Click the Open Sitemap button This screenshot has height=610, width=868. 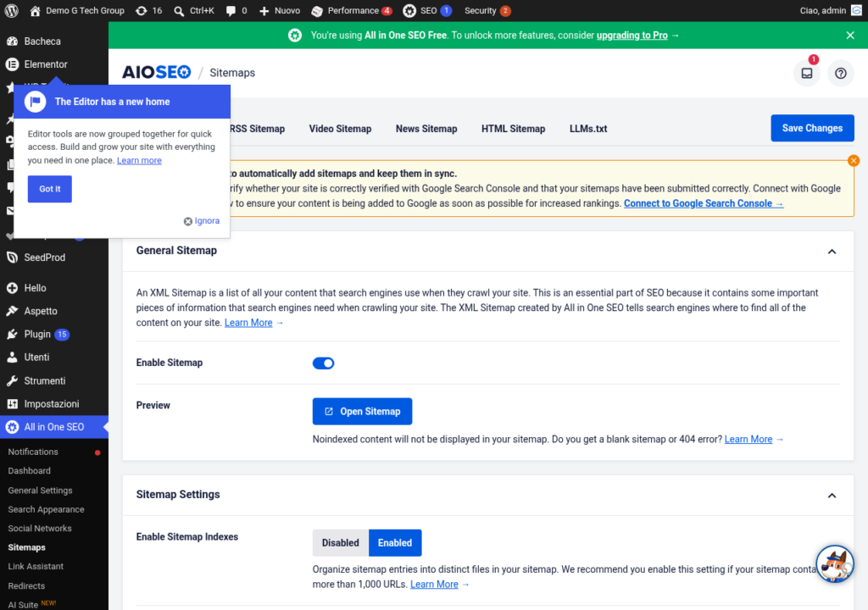[362, 411]
